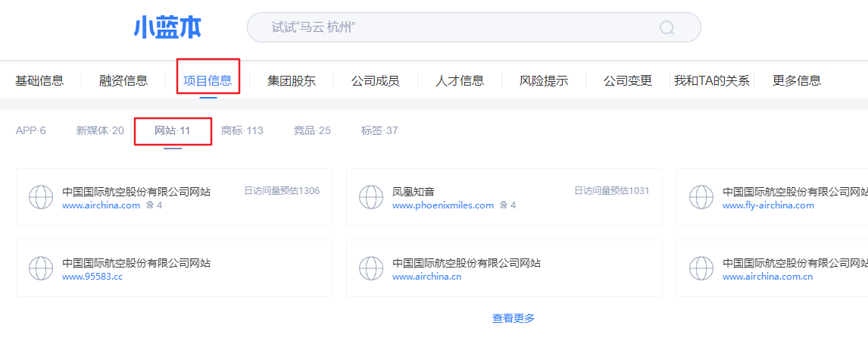Click the site title above www.fly-airchina.com
The height and width of the screenshot is (338, 868).
795,192
